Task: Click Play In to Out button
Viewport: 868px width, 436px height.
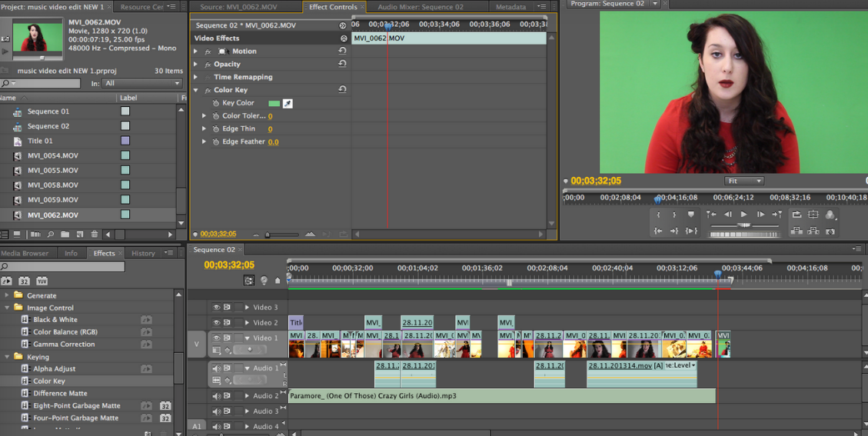Action: (x=691, y=231)
